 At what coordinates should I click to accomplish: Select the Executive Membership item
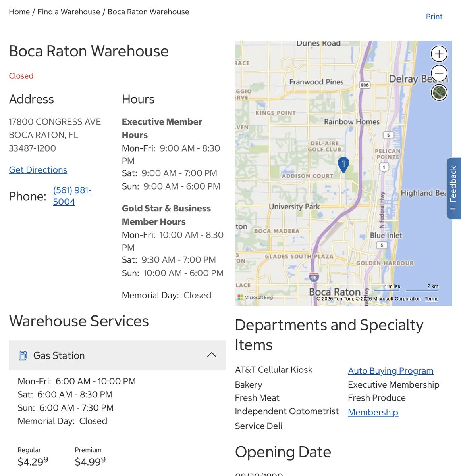pyautogui.click(x=393, y=385)
